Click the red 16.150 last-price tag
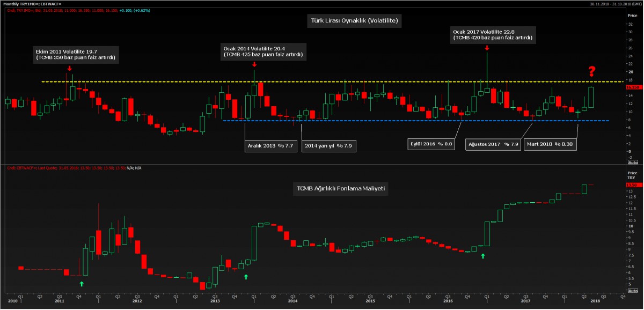Viewport: 644px width, 310px height. (634, 87)
